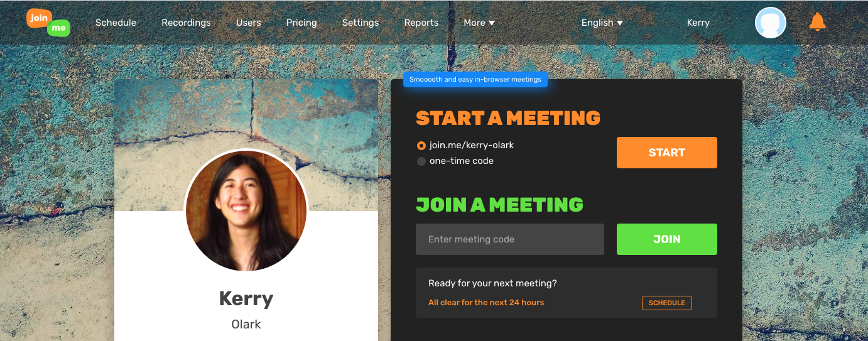
Task: Open the Schedule menu item
Action: coord(116,23)
